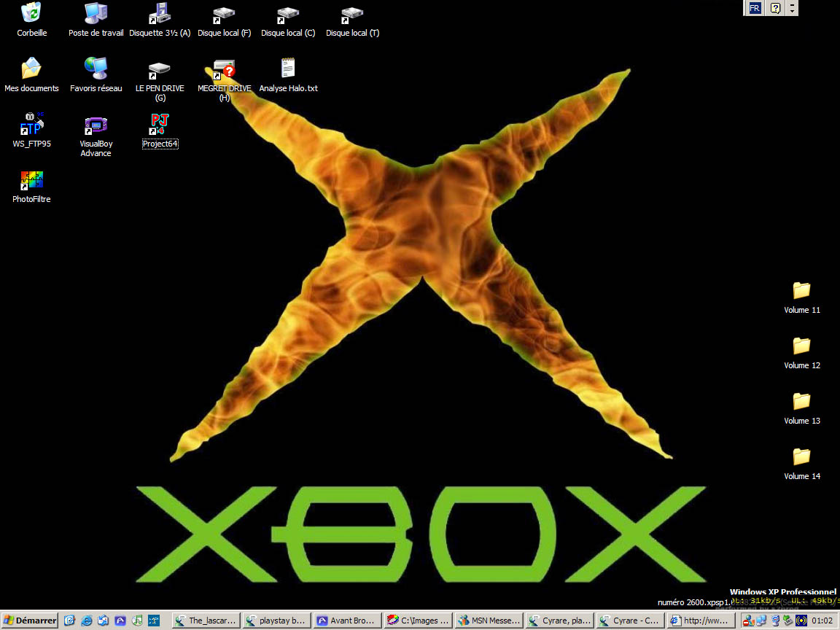This screenshot has height=630, width=840.
Task: Switch to Cyrare, pla... chat window
Action: click(x=559, y=621)
